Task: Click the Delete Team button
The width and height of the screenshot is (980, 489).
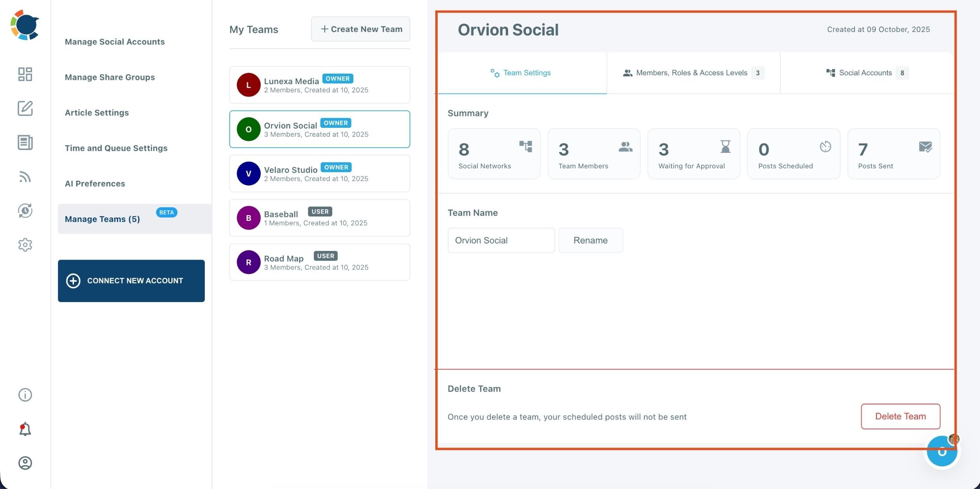Action: (900, 416)
